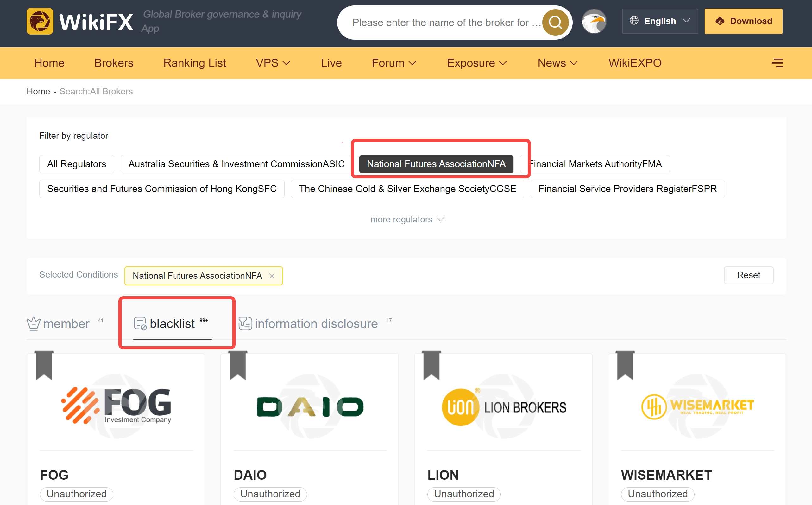The height and width of the screenshot is (505, 812).
Task: Open WikiEXPO page
Action: (634, 63)
